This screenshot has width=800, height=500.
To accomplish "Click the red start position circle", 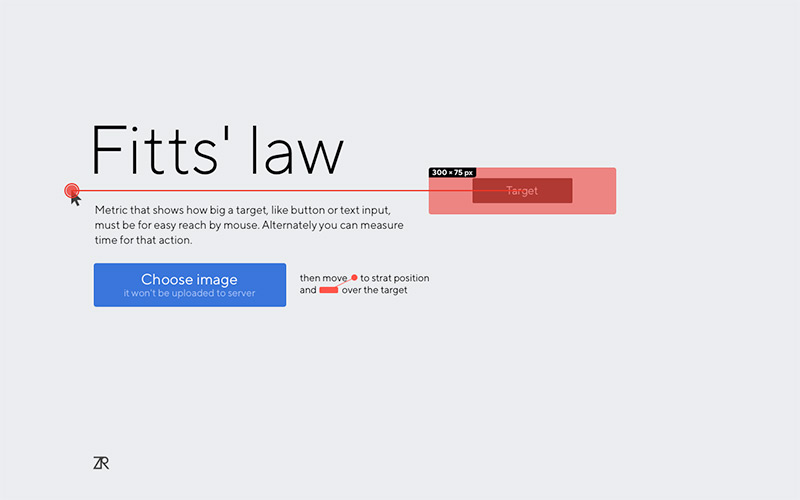I will click(x=72, y=191).
